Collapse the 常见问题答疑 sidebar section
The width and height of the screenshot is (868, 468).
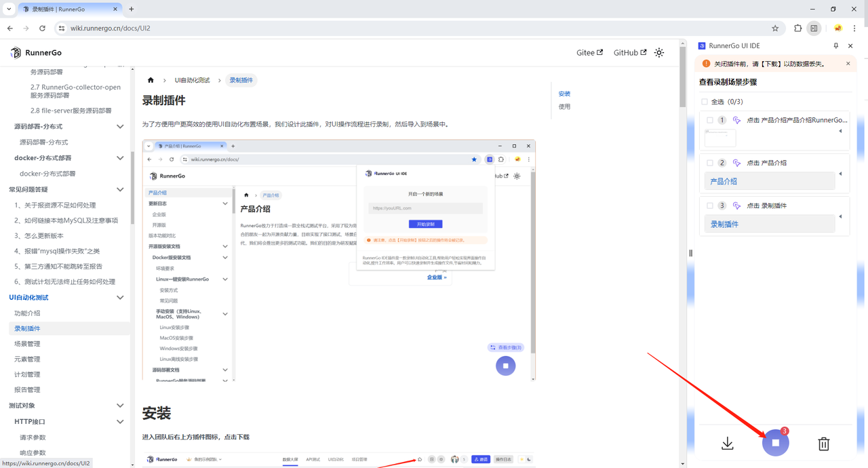click(x=120, y=189)
